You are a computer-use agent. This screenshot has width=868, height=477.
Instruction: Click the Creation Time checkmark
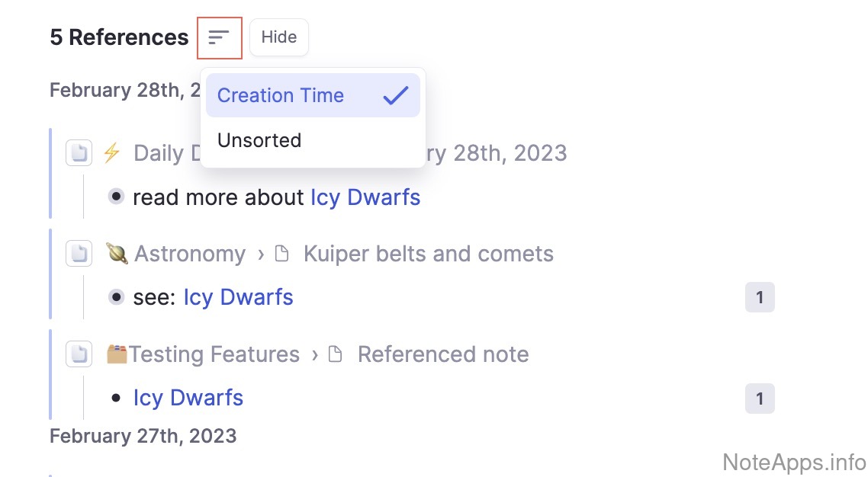point(395,95)
